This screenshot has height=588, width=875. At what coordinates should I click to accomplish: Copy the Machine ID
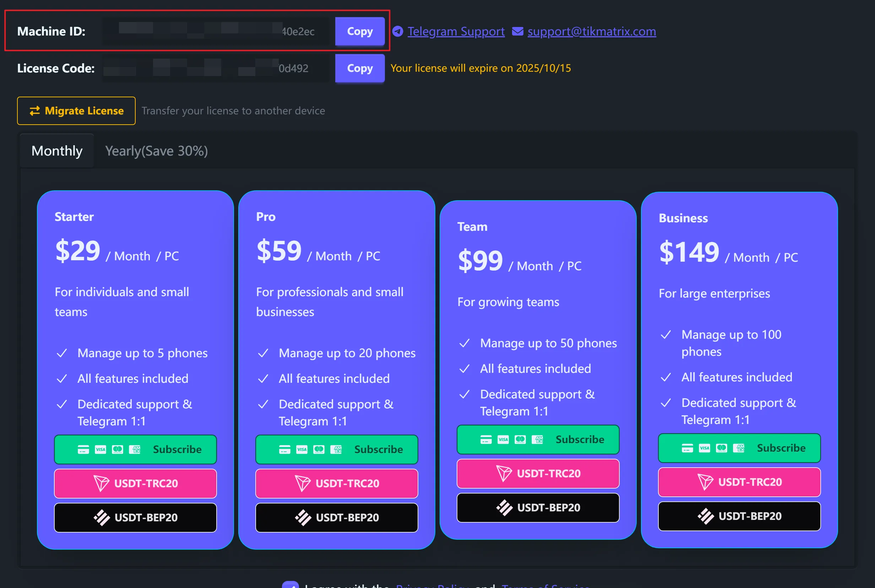click(360, 32)
